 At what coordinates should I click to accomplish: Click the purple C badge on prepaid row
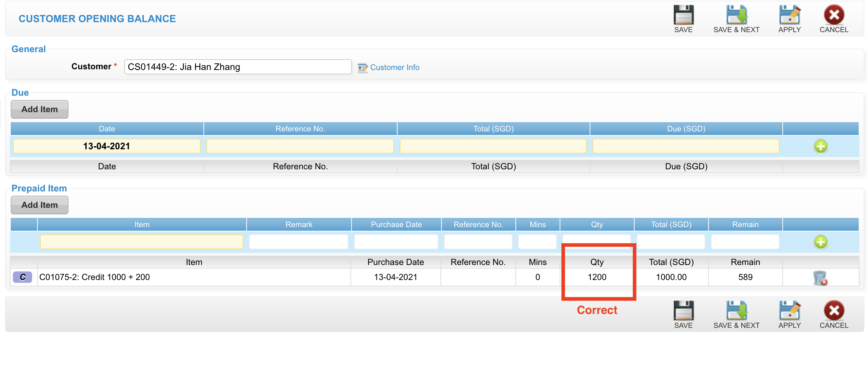click(x=22, y=277)
